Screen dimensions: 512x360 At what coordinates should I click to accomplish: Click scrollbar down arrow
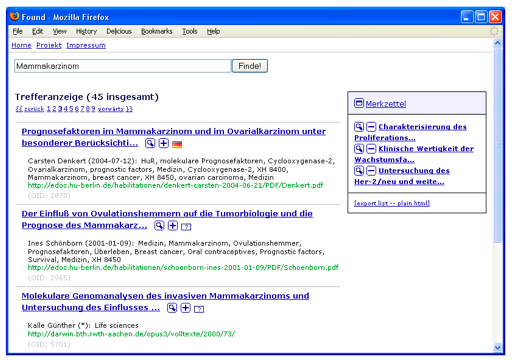pos(498,347)
